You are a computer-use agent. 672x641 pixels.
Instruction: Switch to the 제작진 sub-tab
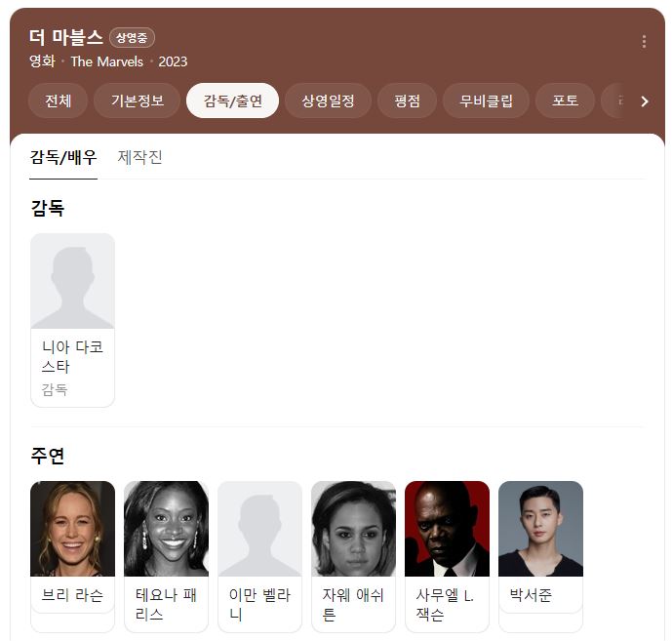(x=139, y=157)
